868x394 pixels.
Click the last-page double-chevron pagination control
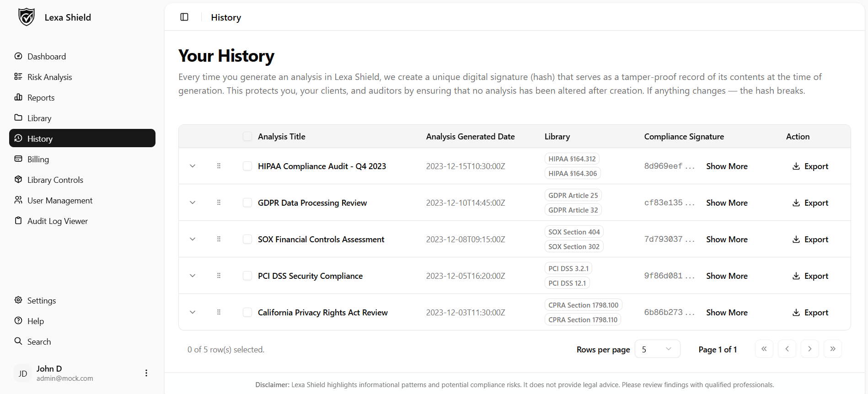click(x=833, y=349)
